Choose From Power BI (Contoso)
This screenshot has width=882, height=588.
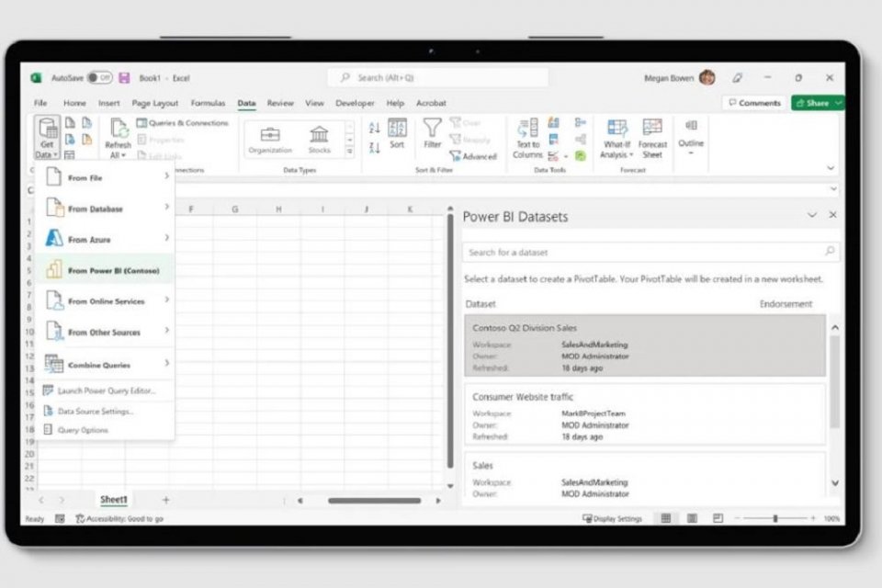[x=105, y=270]
